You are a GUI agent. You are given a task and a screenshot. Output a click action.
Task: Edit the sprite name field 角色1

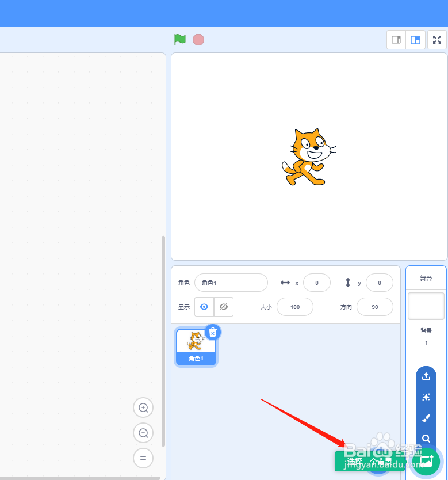[231, 283]
